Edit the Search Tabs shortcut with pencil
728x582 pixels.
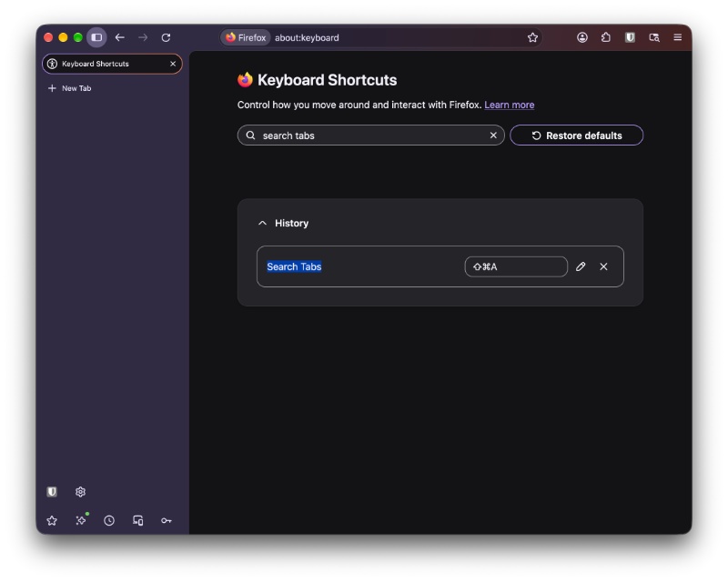click(581, 266)
